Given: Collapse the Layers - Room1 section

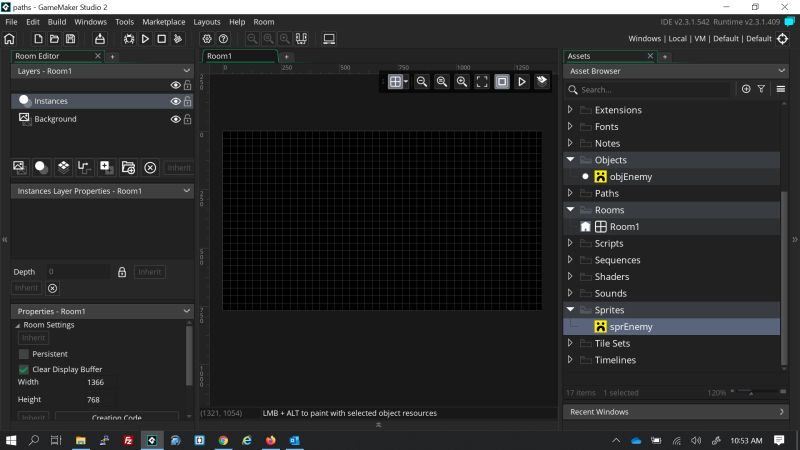Looking at the screenshot, I should click(x=187, y=71).
